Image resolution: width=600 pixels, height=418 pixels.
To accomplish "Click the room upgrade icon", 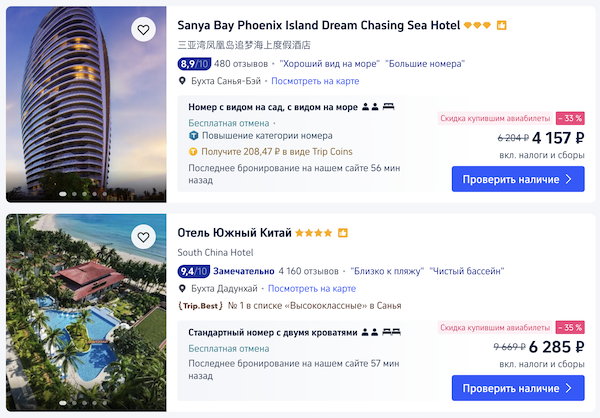I will pyautogui.click(x=194, y=136).
